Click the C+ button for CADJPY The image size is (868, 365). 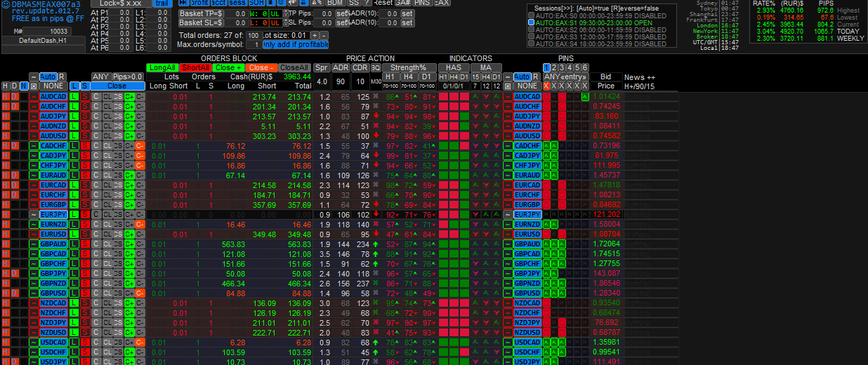(129, 155)
